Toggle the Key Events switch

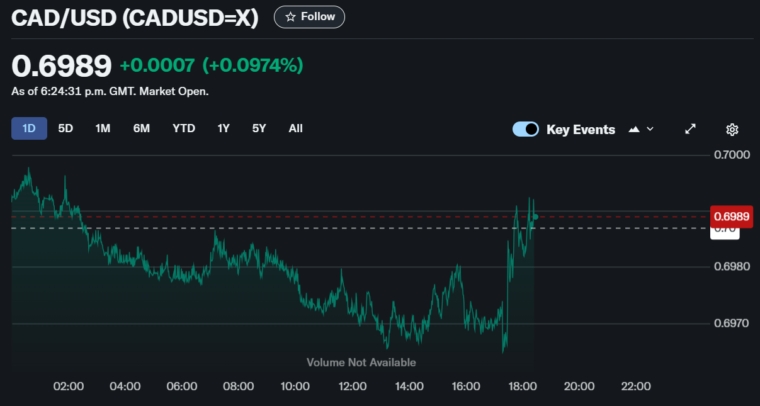(x=525, y=129)
